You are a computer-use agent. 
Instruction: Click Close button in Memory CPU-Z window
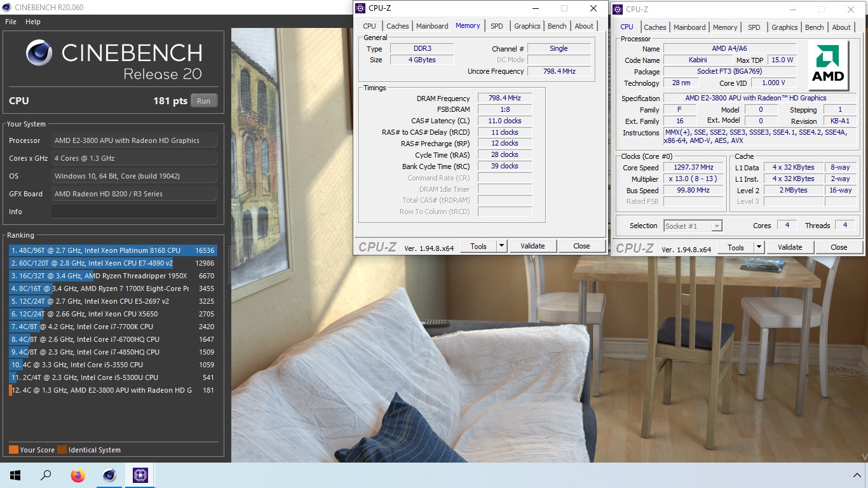click(x=581, y=246)
